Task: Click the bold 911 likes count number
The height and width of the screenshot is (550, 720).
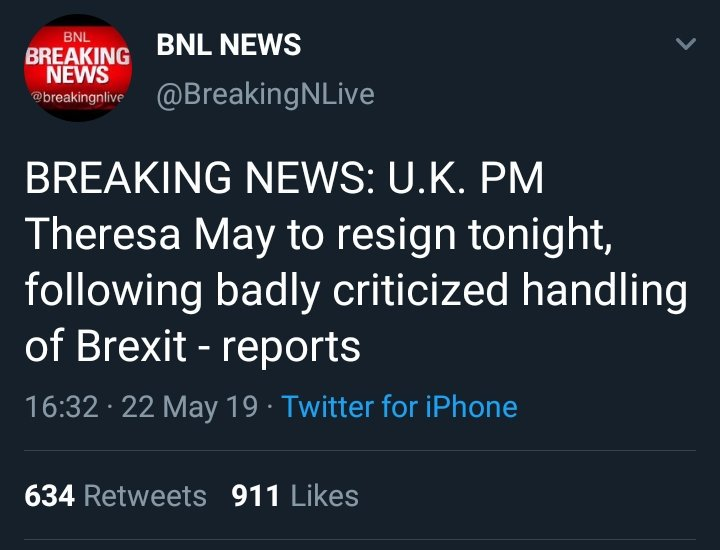Action: [255, 496]
